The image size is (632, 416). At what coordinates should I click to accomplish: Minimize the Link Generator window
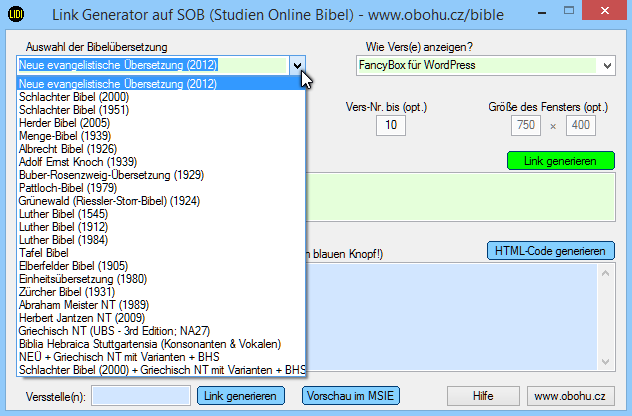click(542, 12)
